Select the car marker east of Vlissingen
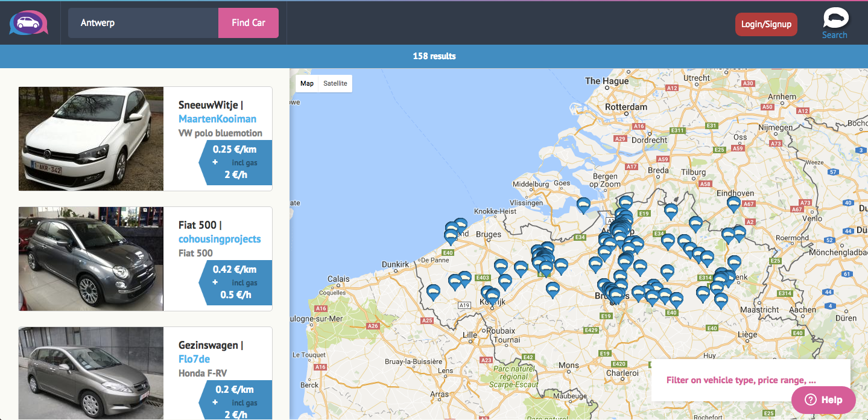The height and width of the screenshot is (420, 868). click(583, 206)
